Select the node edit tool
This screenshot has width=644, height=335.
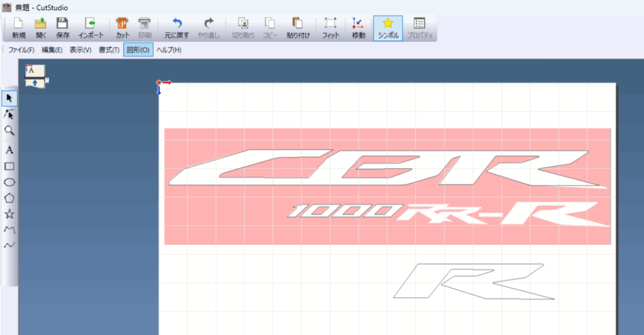[9, 114]
